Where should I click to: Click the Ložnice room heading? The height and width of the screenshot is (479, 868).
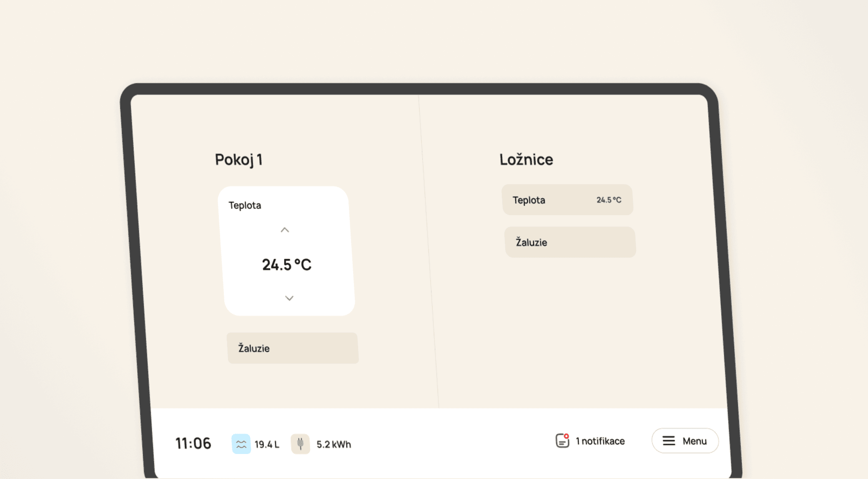[x=526, y=159]
